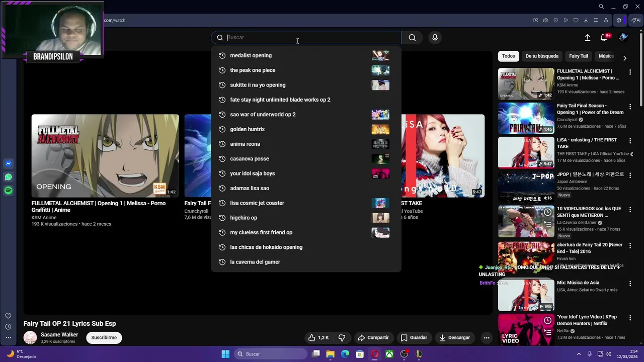This screenshot has height=362, width=644.
Task: Open Spotify in the browser sidebar
Action: pos(8,191)
